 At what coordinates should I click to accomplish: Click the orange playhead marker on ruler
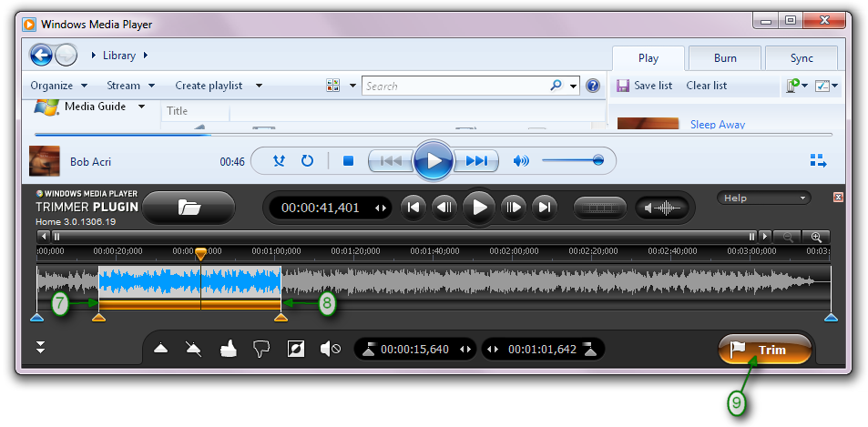pos(201,254)
